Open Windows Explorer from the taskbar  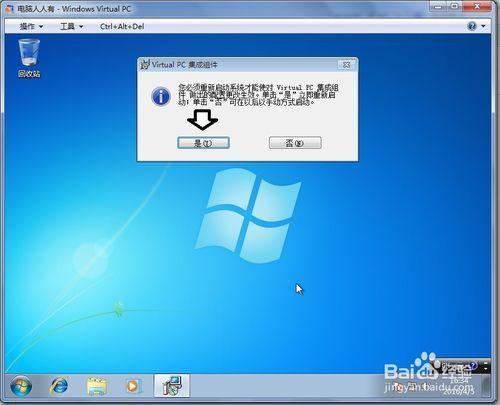coord(97,386)
